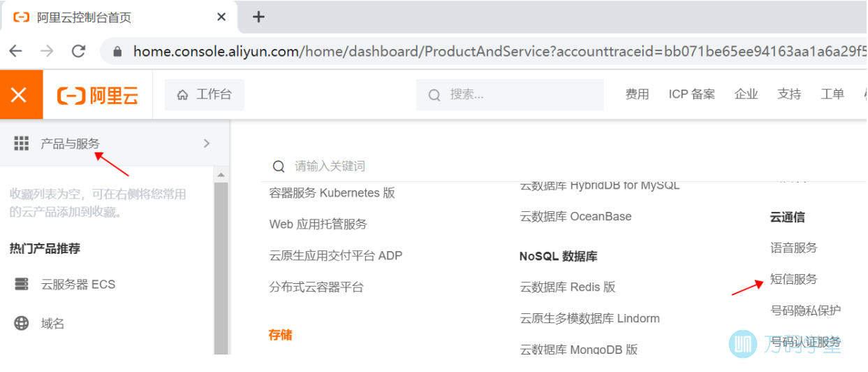Open the 支持 menu
The image size is (868, 372).
click(789, 94)
